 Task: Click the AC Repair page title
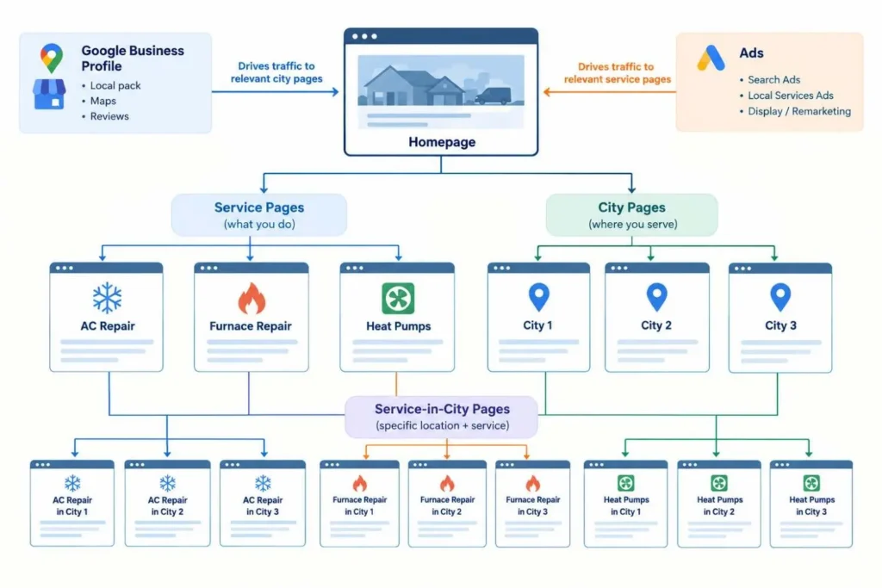(x=108, y=326)
